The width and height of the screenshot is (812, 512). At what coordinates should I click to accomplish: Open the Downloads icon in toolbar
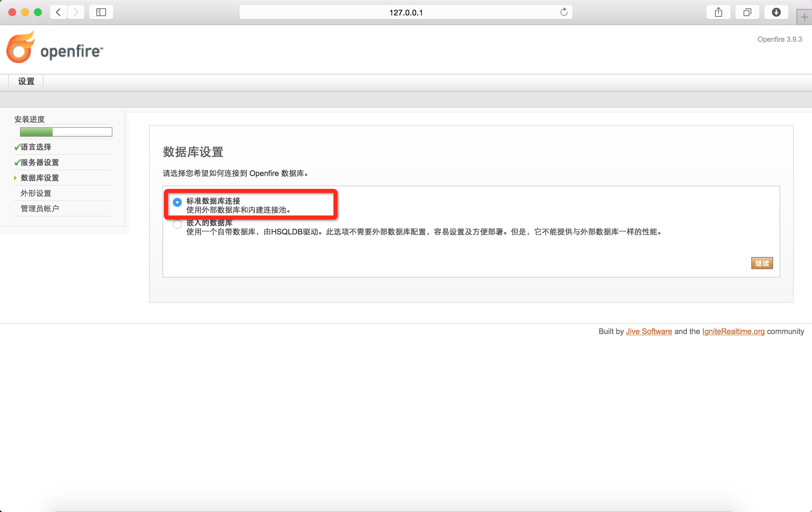pyautogui.click(x=776, y=13)
